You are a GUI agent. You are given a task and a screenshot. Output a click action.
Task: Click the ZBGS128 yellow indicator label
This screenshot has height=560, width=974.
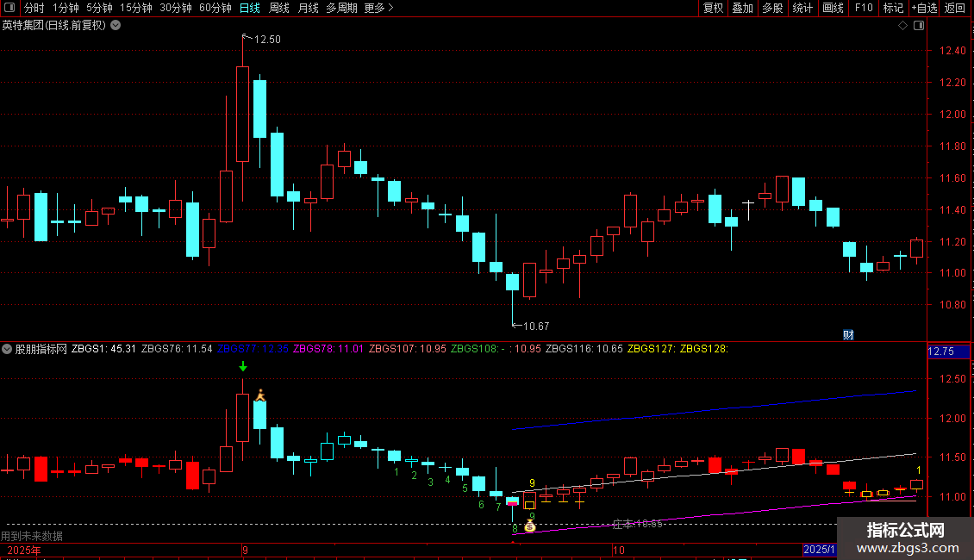(704, 349)
